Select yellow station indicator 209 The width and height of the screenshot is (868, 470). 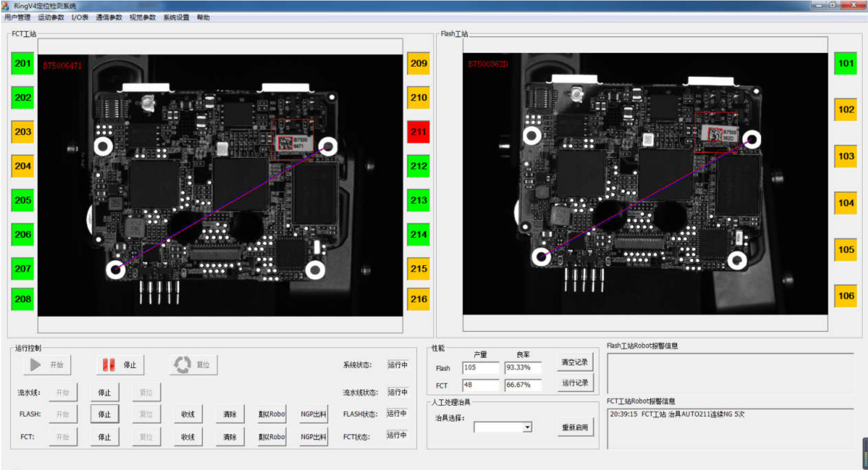418,63
